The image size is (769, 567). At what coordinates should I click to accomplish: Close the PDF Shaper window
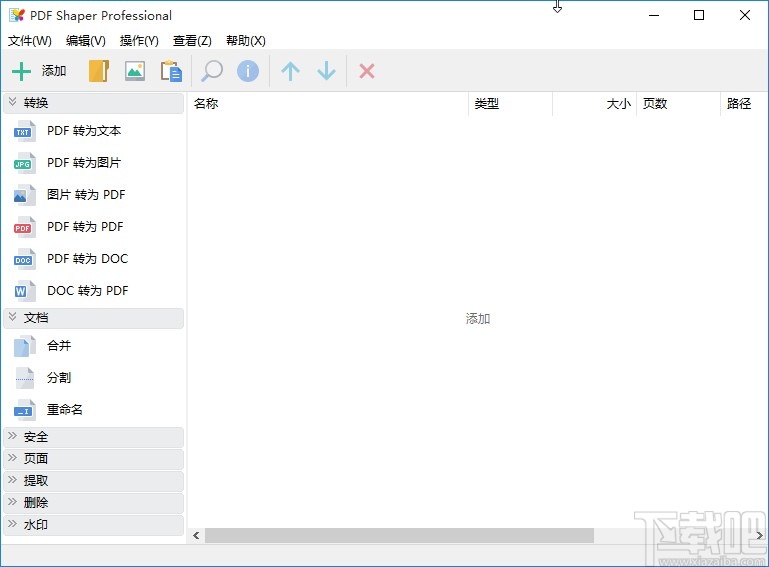pos(745,15)
